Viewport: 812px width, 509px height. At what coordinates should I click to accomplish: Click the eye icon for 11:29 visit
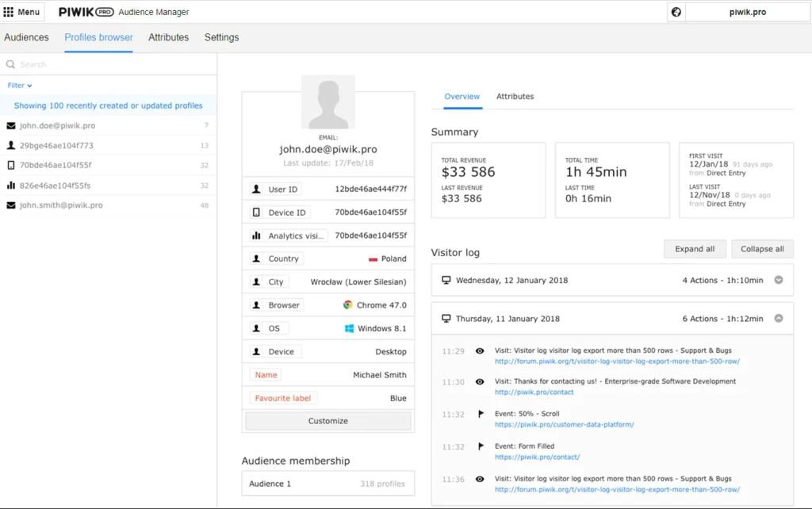click(480, 350)
